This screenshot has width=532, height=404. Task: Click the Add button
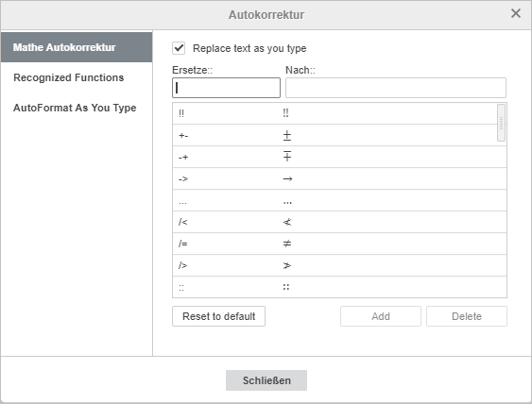pos(381,316)
